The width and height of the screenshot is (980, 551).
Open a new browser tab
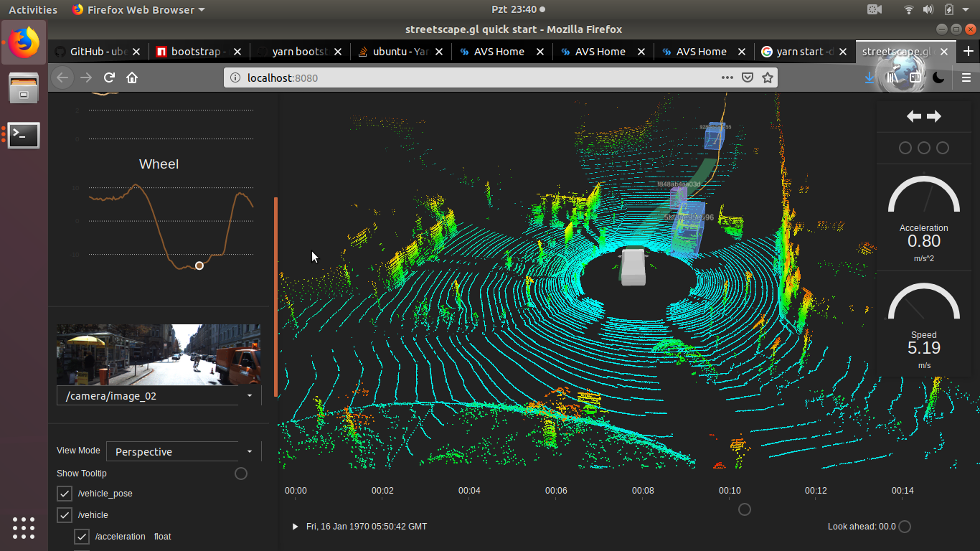tap(969, 52)
